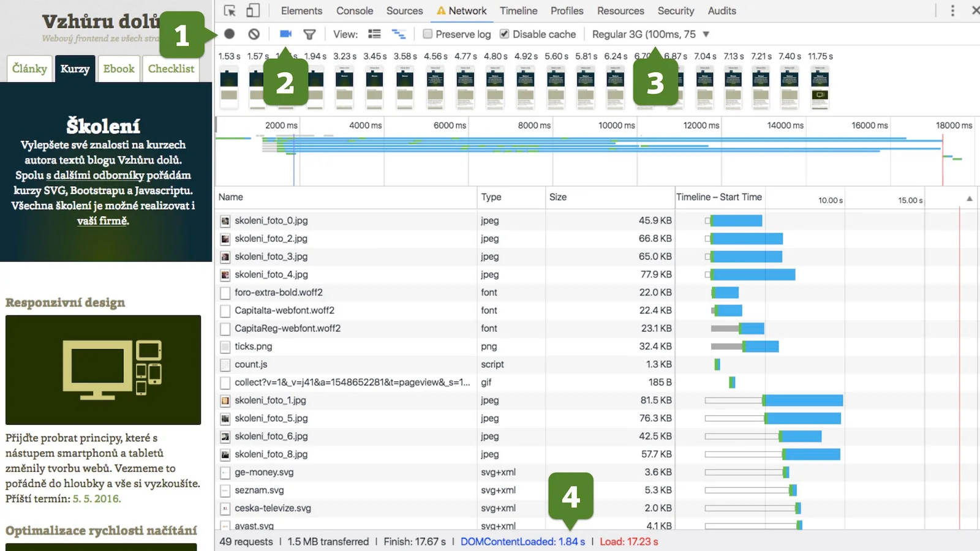The width and height of the screenshot is (980, 551).
Task: Toggle the waterfall overview view
Action: [399, 34]
